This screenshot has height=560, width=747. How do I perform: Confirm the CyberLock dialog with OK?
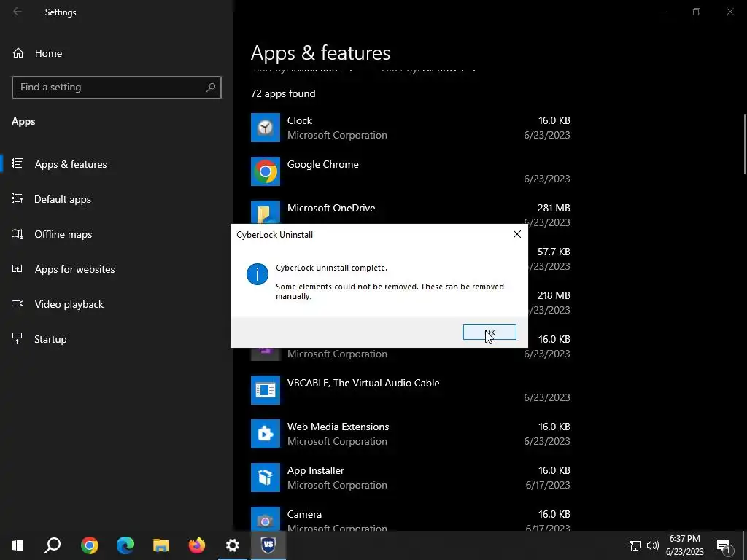[489, 332]
